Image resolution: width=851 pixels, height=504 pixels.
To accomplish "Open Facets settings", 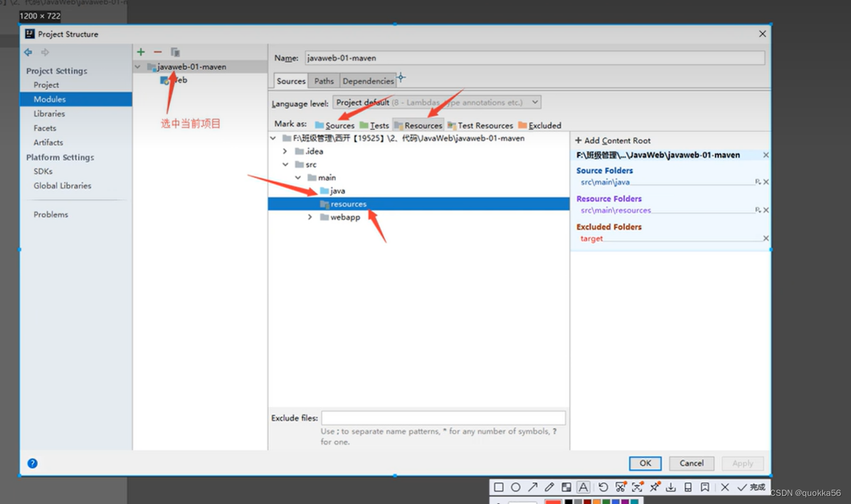I will click(45, 128).
